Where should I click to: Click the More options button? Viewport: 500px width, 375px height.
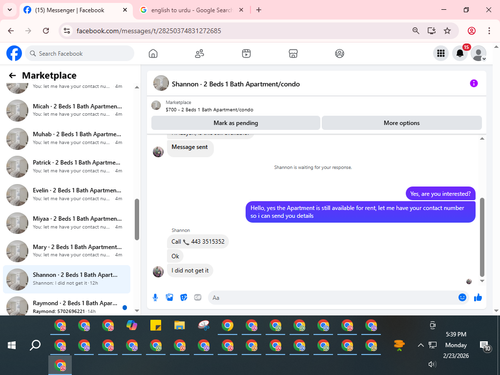[x=402, y=123]
